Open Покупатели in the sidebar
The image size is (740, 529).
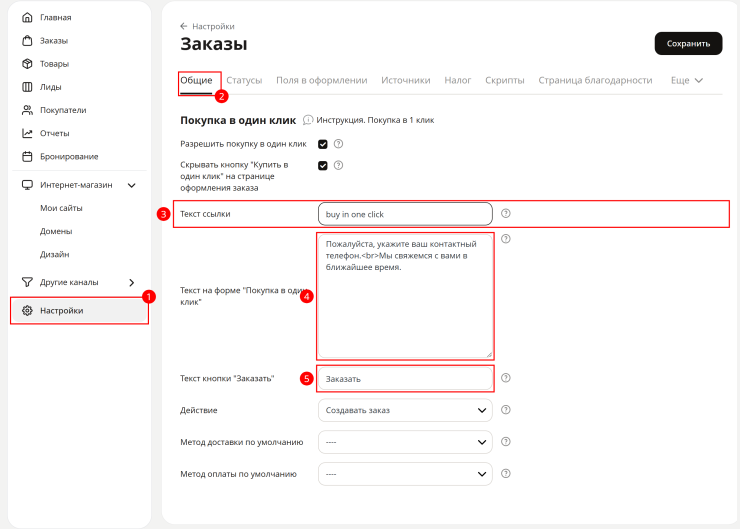63,110
